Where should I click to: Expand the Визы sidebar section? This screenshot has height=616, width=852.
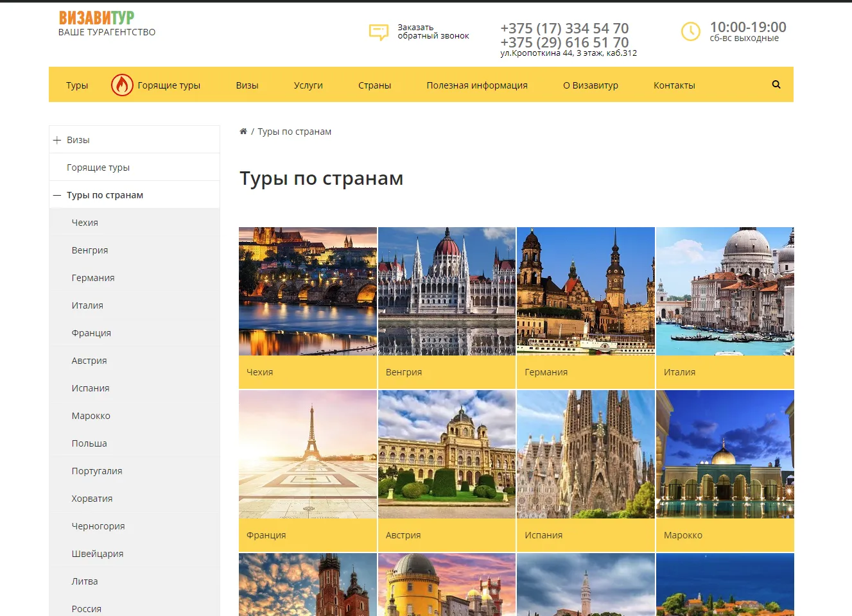tap(57, 140)
